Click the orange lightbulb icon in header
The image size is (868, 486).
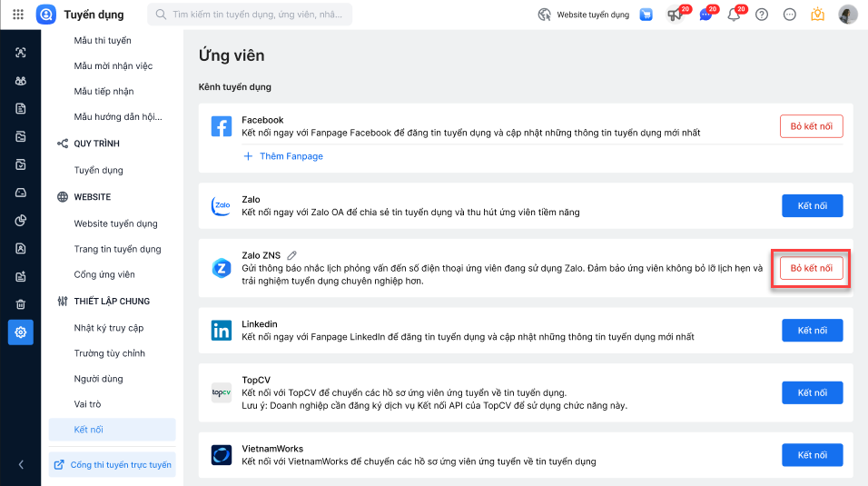point(818,15)
